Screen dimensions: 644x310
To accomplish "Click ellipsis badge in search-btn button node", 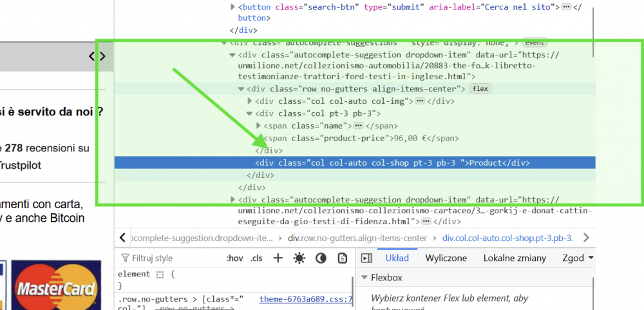I will pos(566,7).
